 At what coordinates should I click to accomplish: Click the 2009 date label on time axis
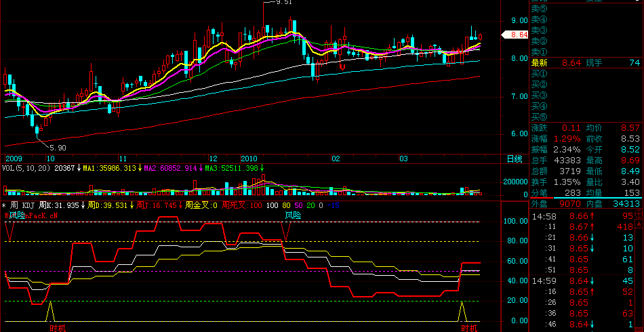click(x=14, y=159)
